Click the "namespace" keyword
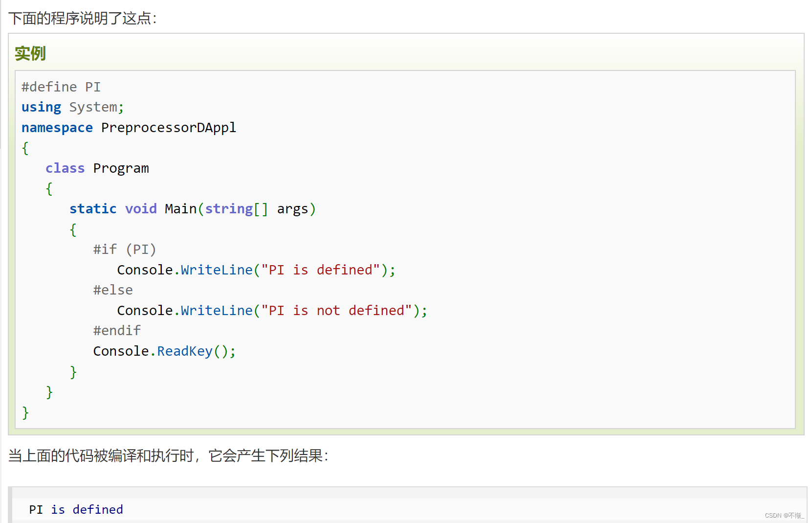Image resolution: width=812 pixels, height=523 pixels. [57, 128]
